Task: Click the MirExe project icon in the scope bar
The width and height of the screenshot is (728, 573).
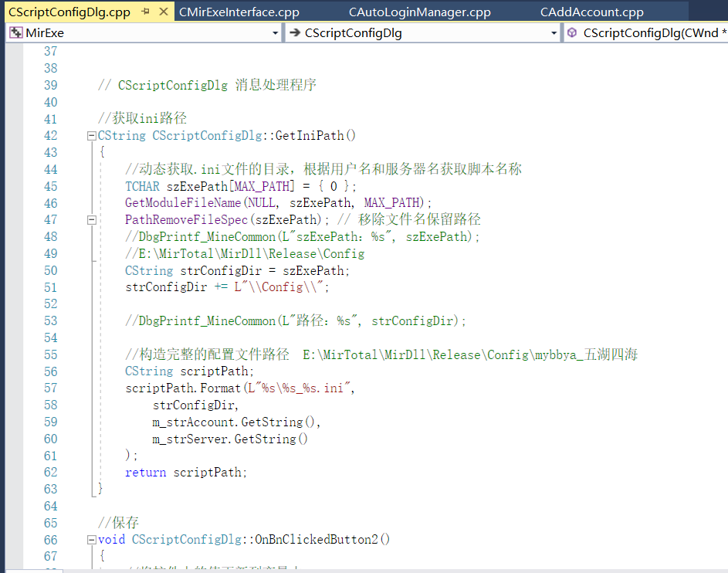Action: 15,33
